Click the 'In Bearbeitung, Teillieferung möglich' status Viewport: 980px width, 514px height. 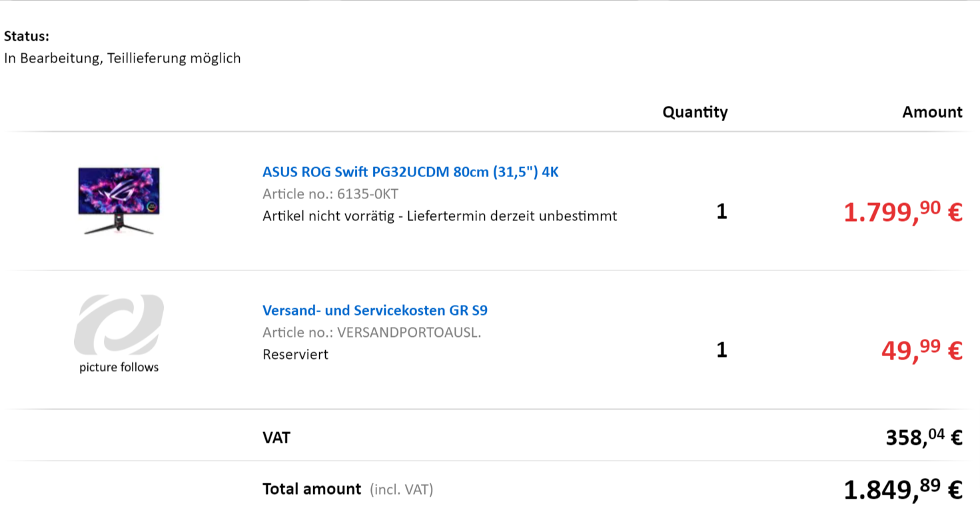123,58
